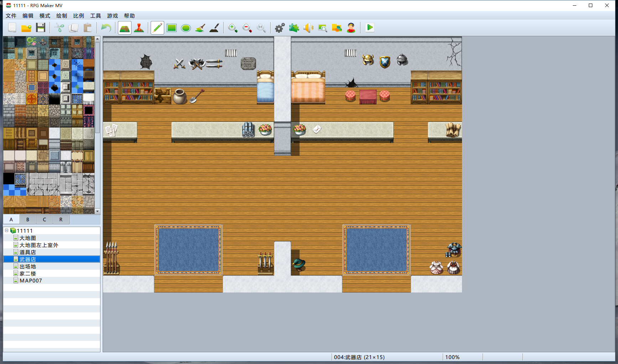Zoom in on the map
The image size is (618, 364).
pos(233,28)
